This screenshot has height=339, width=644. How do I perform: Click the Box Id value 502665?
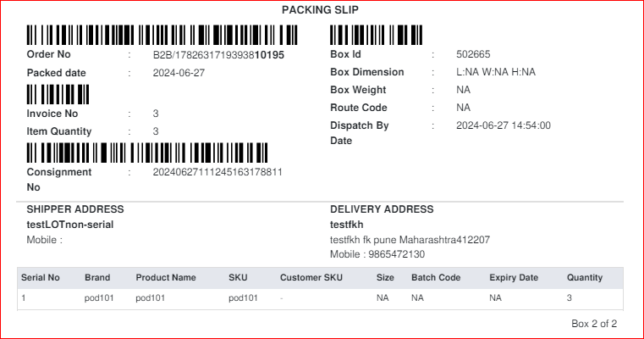[473, 54]
